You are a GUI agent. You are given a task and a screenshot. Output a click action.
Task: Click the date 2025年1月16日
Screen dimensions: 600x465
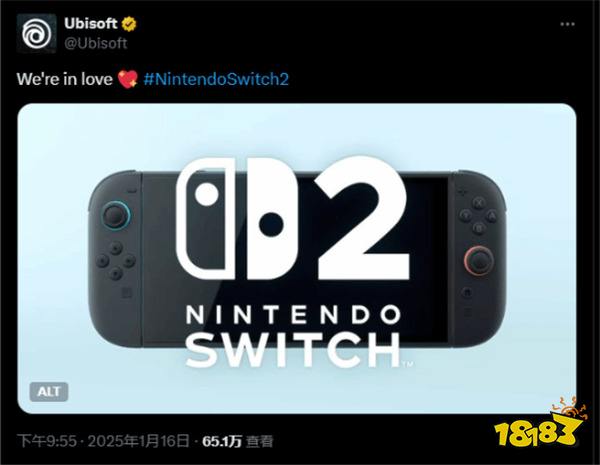click(138, 441)
